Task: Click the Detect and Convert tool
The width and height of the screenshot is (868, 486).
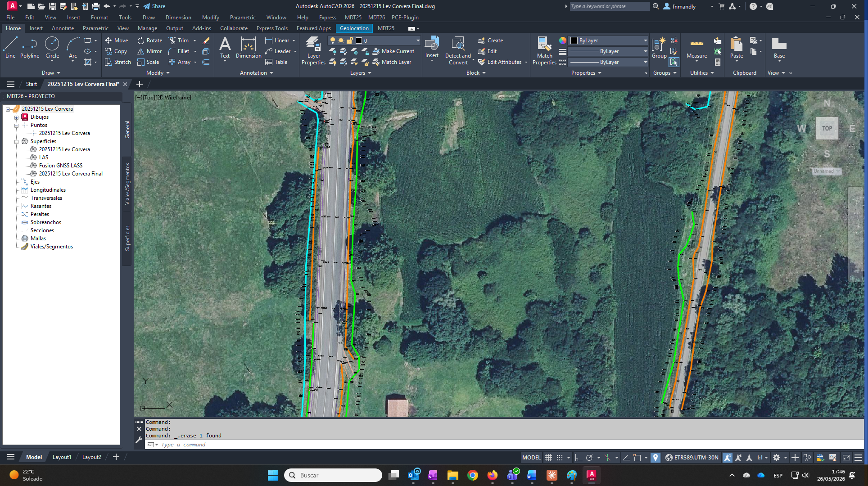Action: (458, 51)
